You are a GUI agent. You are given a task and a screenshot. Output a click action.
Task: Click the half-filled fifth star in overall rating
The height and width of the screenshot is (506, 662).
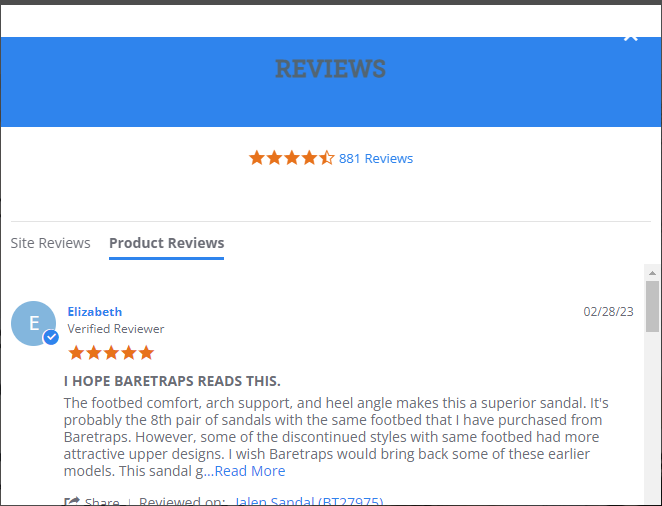327,158
